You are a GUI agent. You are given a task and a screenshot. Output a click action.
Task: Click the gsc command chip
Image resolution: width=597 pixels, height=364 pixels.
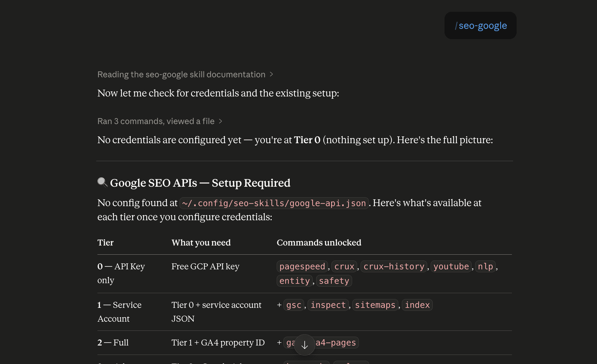point(294,305)
